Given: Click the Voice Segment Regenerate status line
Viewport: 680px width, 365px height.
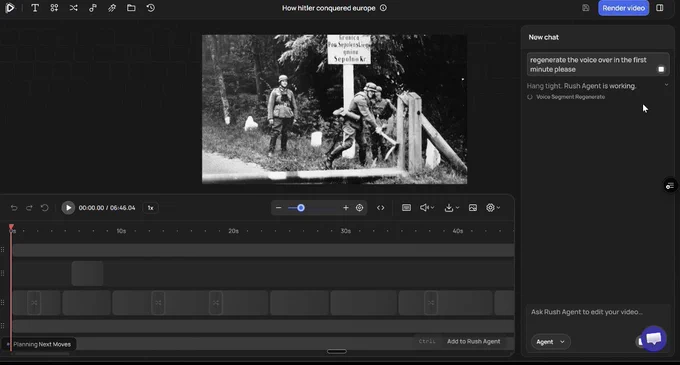Looking at the screenshot, I should (x=570, y=97).
